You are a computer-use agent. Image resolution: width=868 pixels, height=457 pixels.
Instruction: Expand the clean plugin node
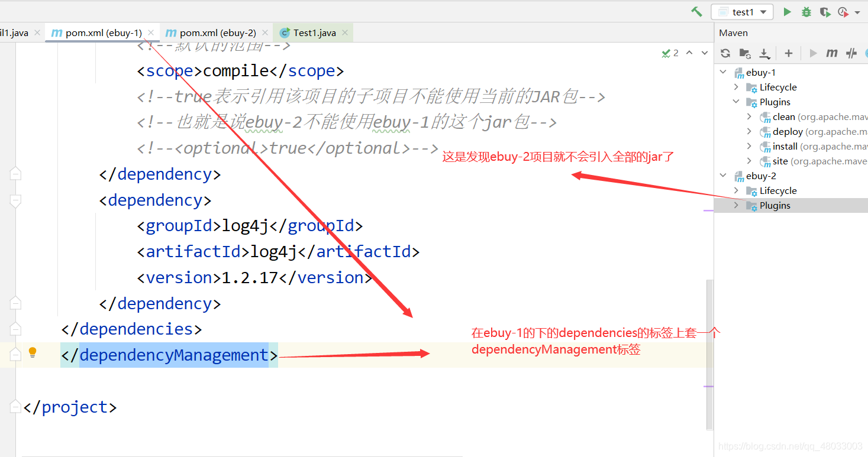click(749, 116)
